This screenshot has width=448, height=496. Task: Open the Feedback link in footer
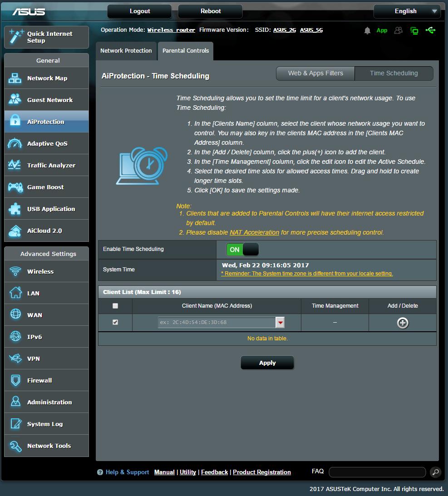pyautogui.click(x=215, y=472)
